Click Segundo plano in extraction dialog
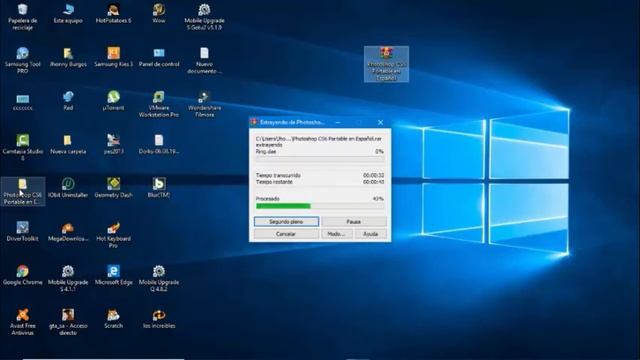The width and height of the screenshot is (640, 360). 286,222
